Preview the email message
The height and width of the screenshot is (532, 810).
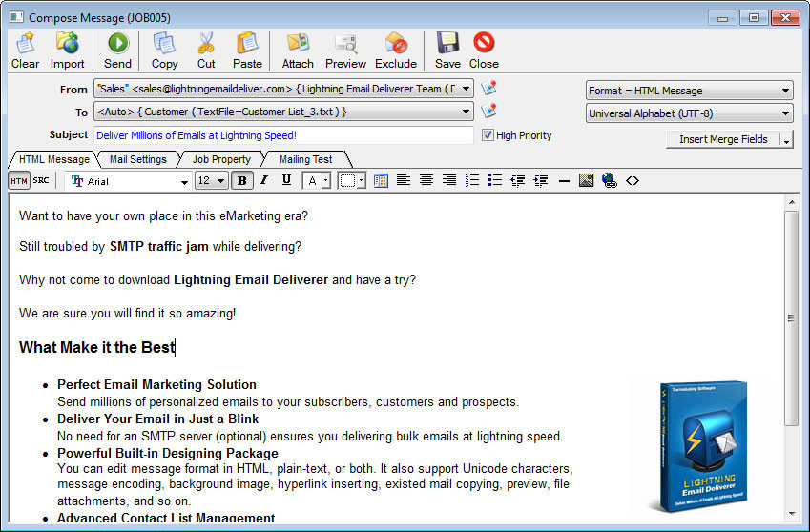[x=345, y=50]
